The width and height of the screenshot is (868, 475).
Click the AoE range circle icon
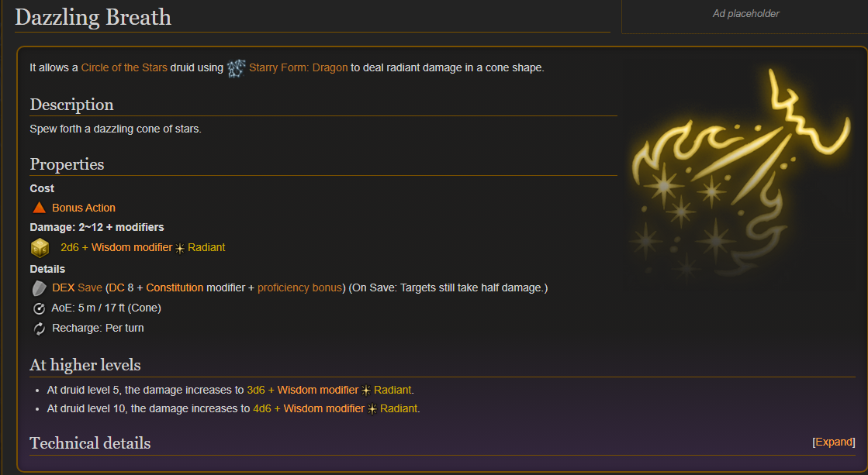(39, 308)
